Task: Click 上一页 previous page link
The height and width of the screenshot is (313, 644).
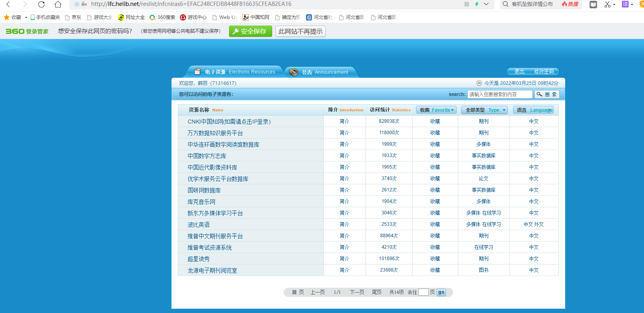Action: point(317,292)
